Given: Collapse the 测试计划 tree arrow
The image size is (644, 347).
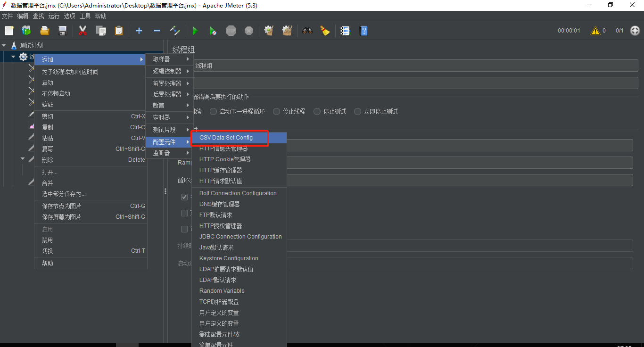Looking at the screenshot, I should coord(4,45).
